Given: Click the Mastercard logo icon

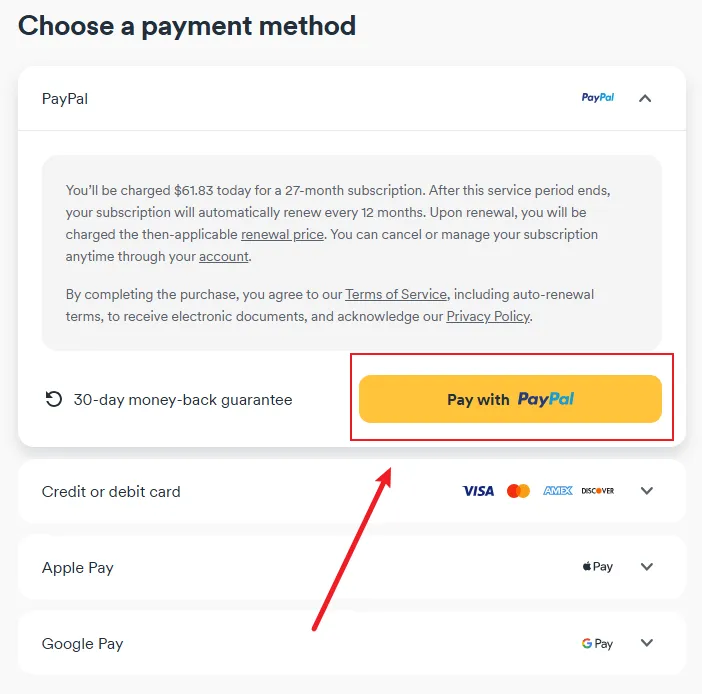Looking at the screenshot, I should [x=518, y=491].
